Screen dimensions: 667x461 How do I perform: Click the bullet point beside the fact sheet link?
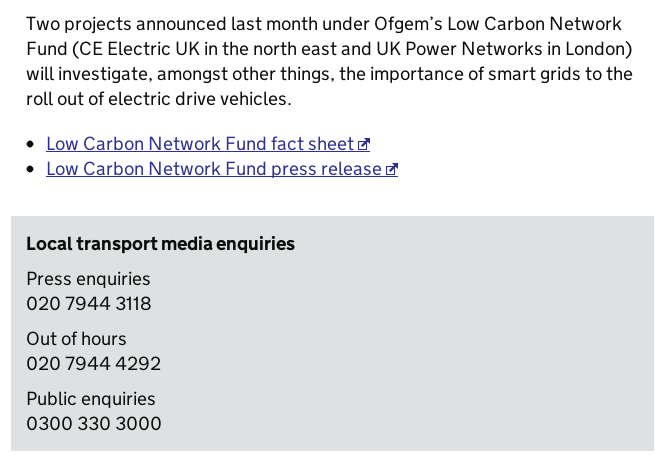30,144
